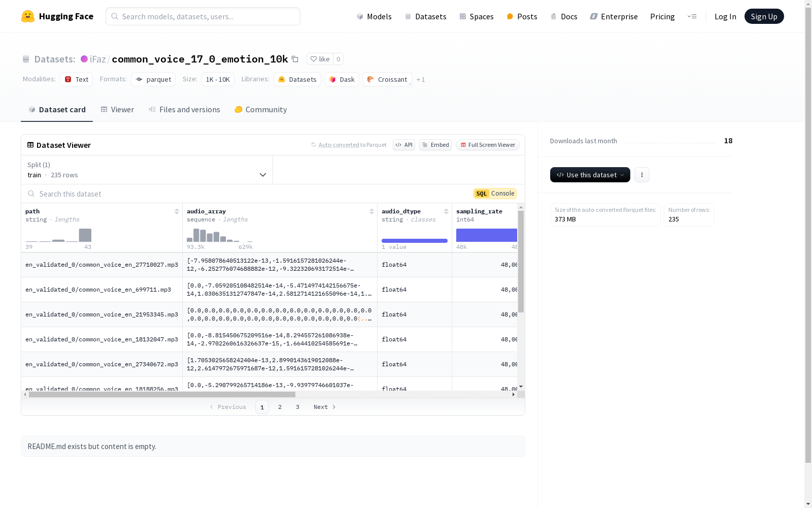
Task: Sort the path column
Action: click(x=177, y=211)
